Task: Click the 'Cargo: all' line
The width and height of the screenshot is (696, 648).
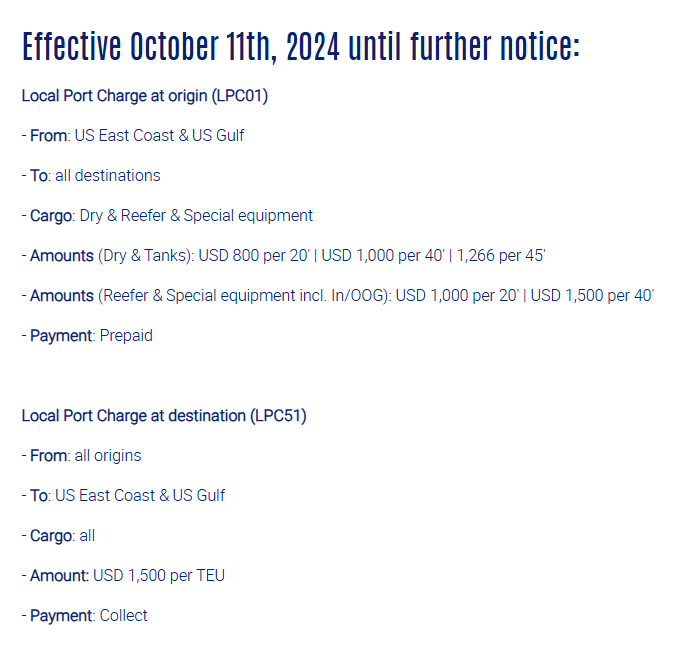Action: click(x=58, y=536)
